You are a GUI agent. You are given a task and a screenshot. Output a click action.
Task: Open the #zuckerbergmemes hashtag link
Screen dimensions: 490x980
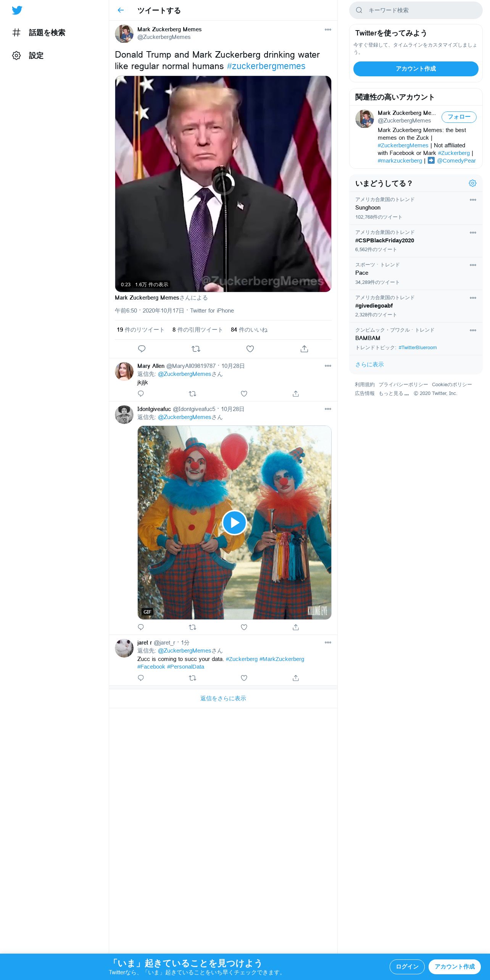point(266,66)
